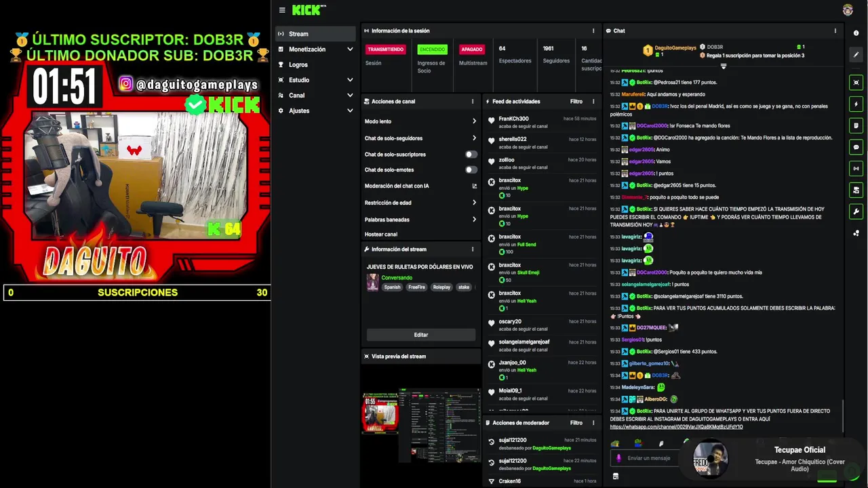Open the WhatsApp channel link in chat
Screen dimensions: 868x488
tap(676, 427)
